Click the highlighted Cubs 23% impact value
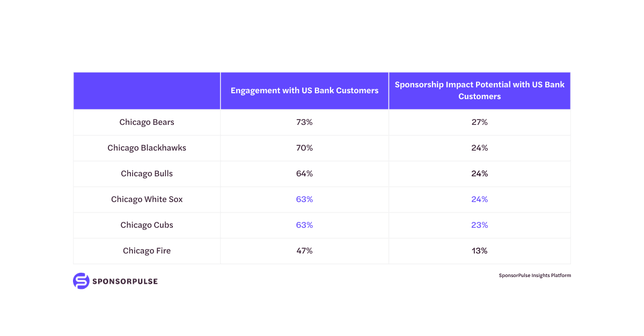 (x=479, y=225)
